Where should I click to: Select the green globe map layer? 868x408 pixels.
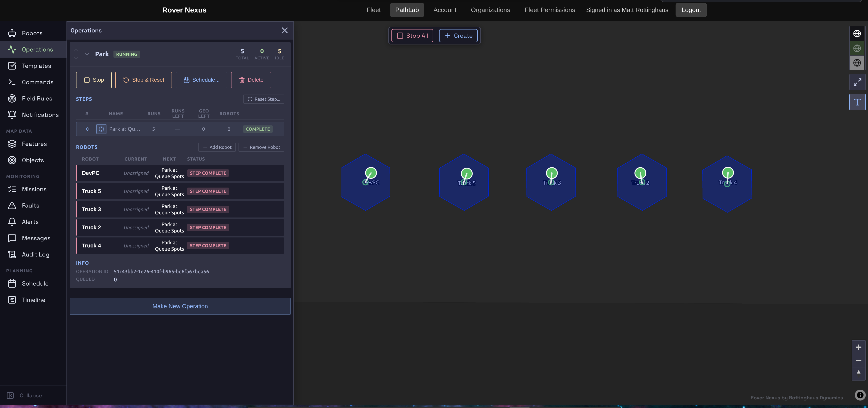point(857,48)
